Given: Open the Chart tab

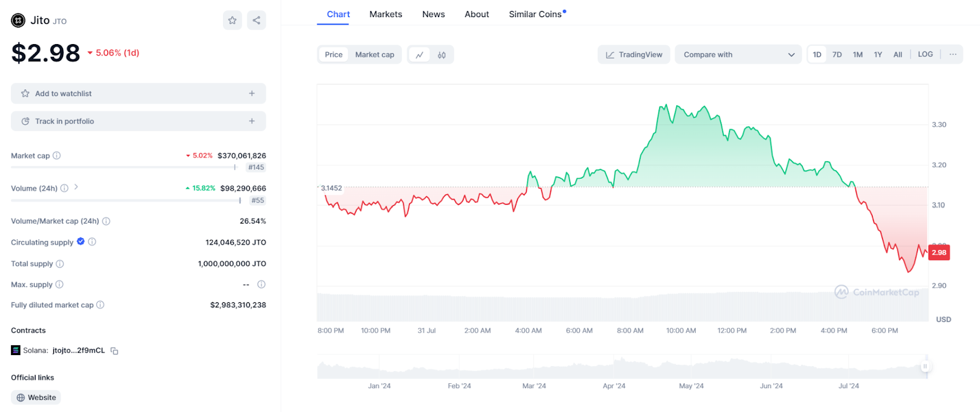Looking at the screenshot, I should click(x=338, y=14).
